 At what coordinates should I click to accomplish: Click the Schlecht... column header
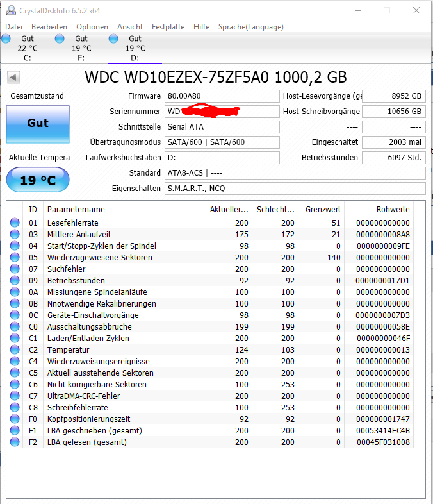click(275, 210)
